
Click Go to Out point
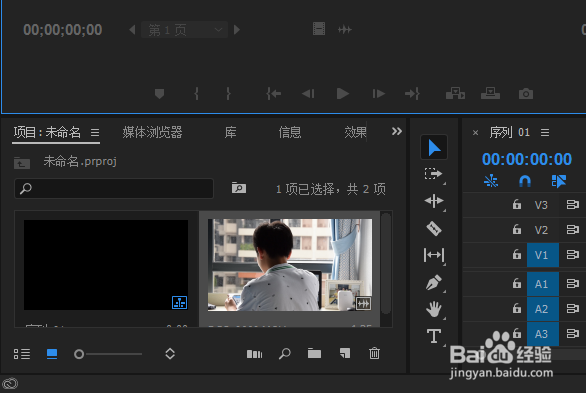[413, 93]
